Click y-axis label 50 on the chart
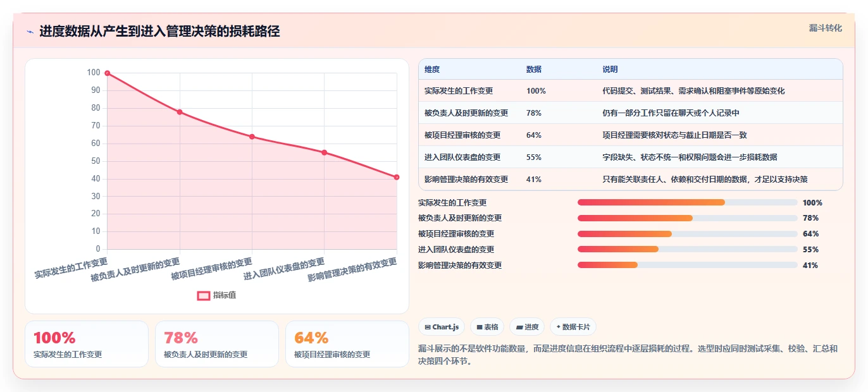The width and height of the screenshot is (868, 392). (x=96, y=161)
